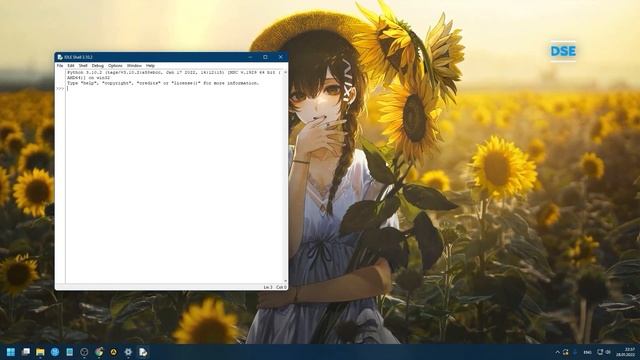
Task: Open the colorful round browser icon in the taskbar
Action: coord(99,352)
